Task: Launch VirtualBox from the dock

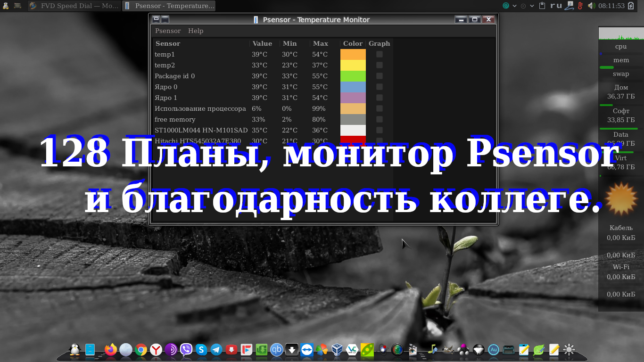Action: coord(337,349)
